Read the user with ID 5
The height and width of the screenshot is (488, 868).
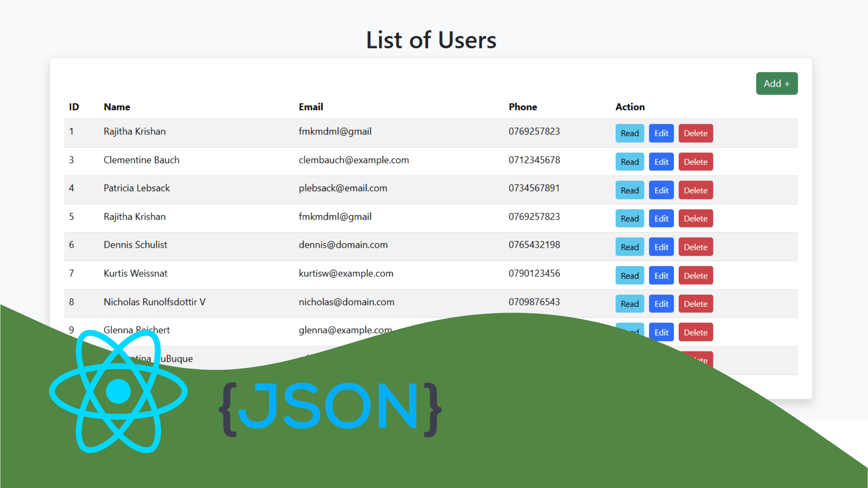pos(630,219)
